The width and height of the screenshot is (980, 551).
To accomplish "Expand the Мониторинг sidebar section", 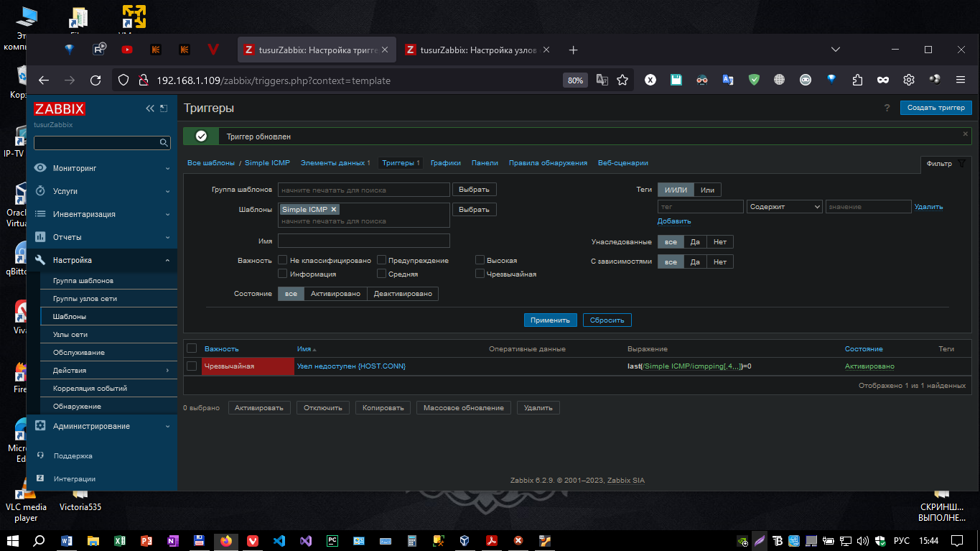I will point(102,168).
